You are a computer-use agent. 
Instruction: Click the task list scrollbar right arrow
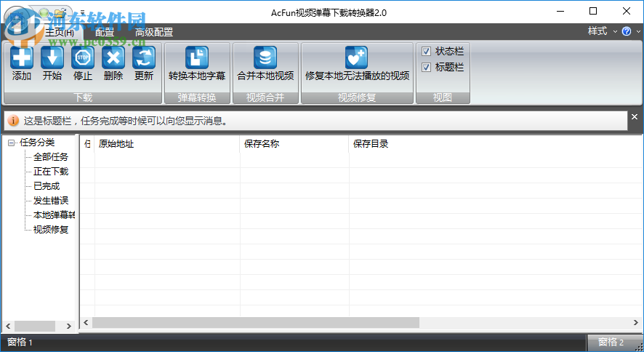[x=636, y=322]
